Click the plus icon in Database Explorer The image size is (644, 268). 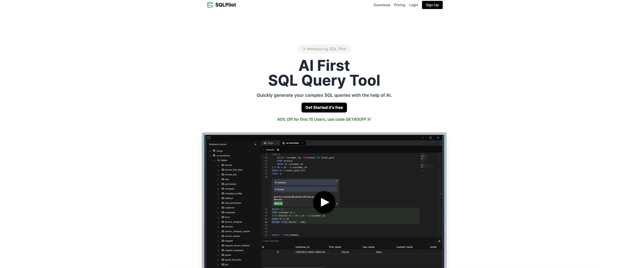(255, 144)
